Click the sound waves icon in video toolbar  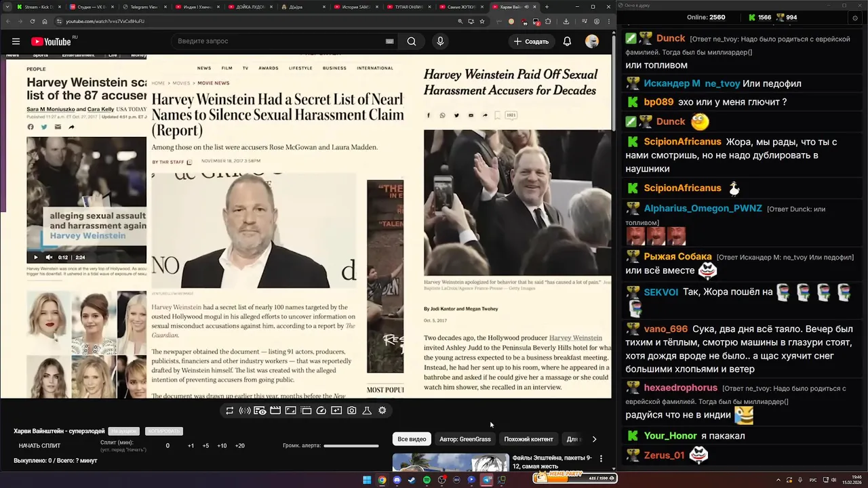(245, 411)
